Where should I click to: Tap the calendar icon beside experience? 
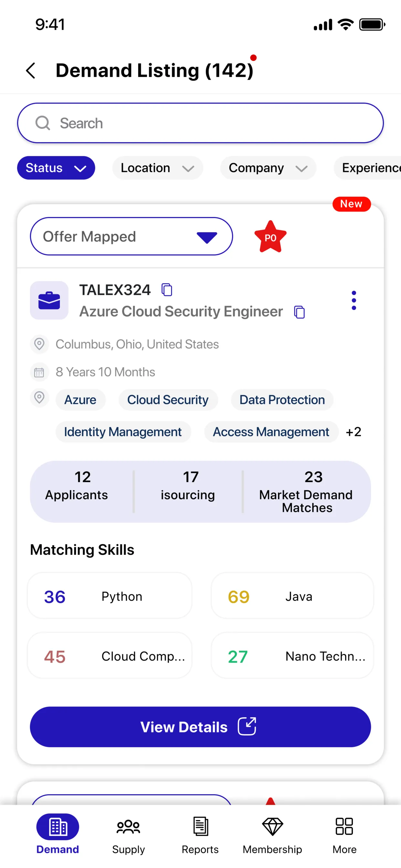pos(39,372)
